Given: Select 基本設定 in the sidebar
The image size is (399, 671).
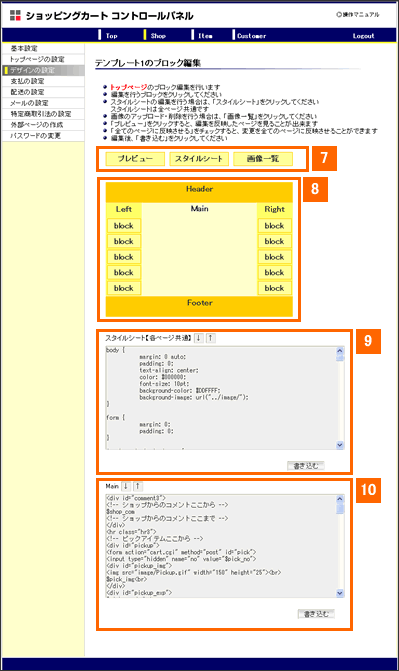Looking at the screenshot, I should point(43,48).
